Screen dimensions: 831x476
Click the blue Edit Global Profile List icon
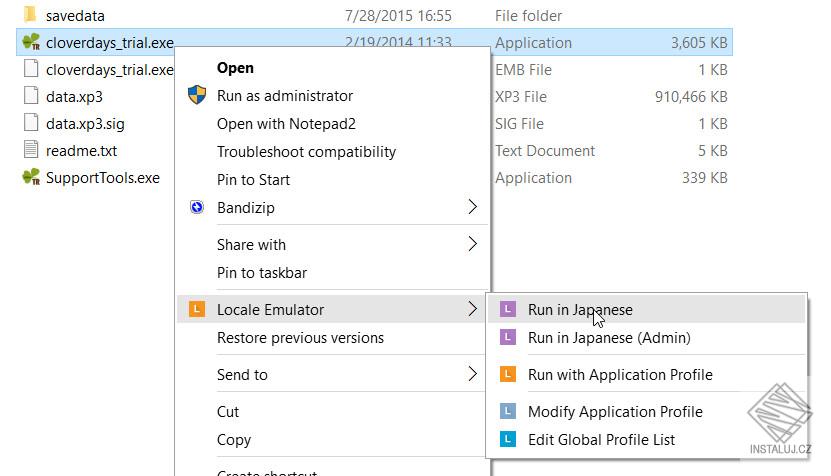[508, 440]
